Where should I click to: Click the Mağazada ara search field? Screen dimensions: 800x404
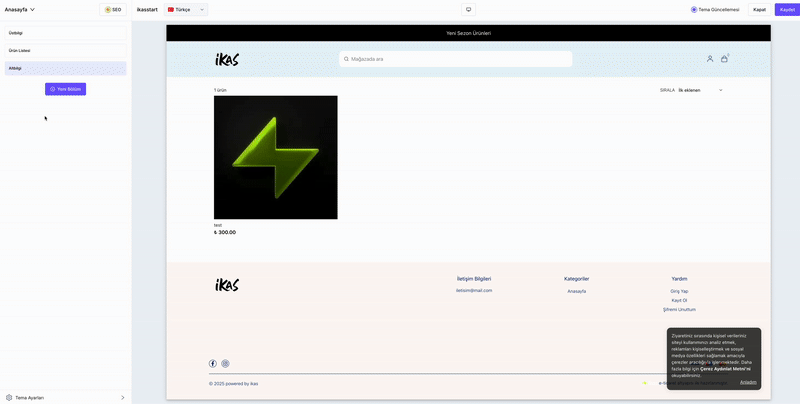pyautogui.click(x=455, y=59)
